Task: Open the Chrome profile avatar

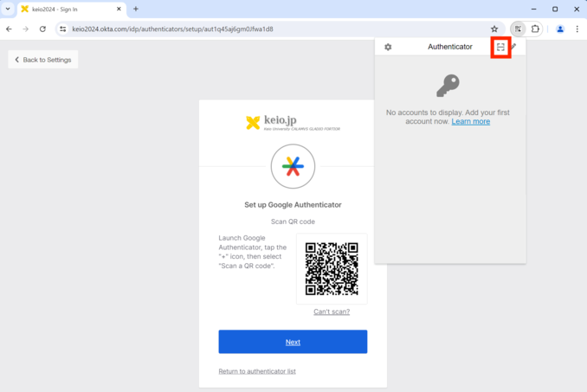Action: 560,29
